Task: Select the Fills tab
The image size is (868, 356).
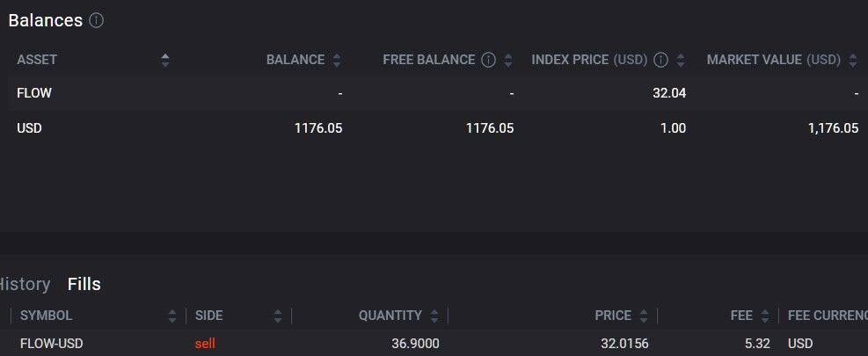Action: point(84,284)
